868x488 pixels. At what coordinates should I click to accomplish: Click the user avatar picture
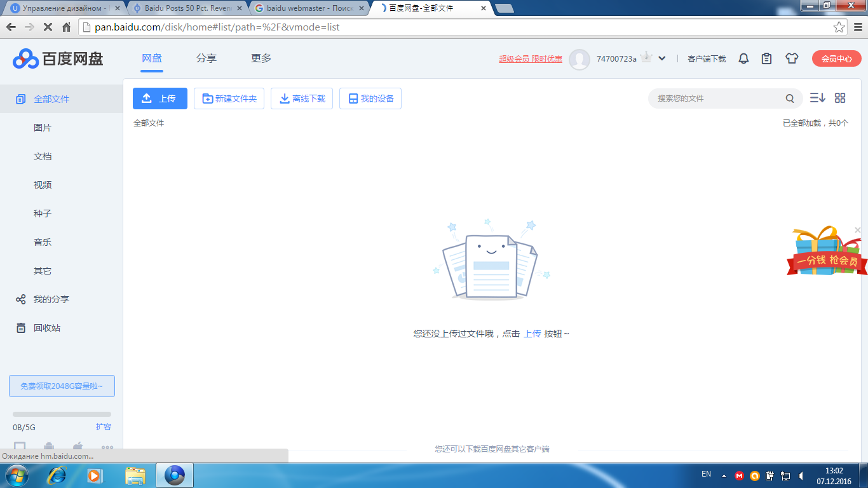coord(580,59)
